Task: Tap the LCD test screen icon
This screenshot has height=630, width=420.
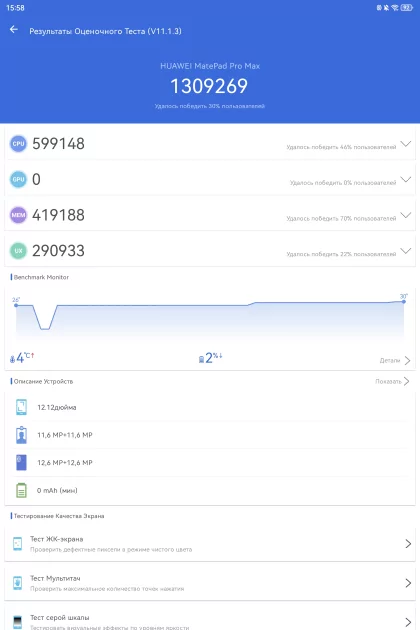Action: point(17,544)
